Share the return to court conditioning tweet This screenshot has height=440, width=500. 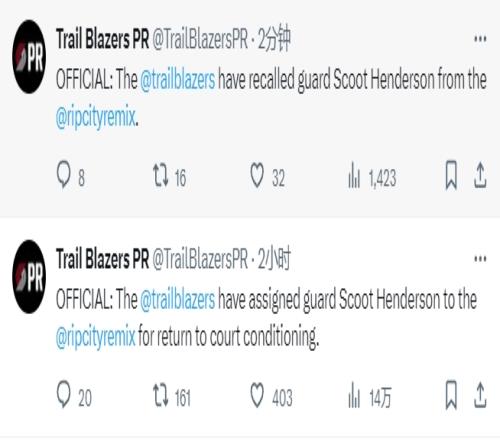480,395
